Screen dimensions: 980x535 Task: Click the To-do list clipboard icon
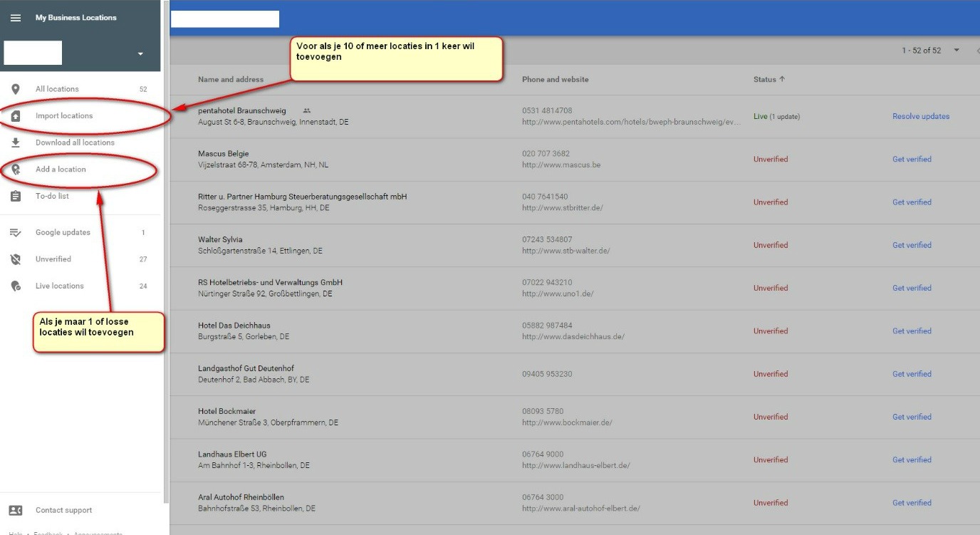click(15, 197)
